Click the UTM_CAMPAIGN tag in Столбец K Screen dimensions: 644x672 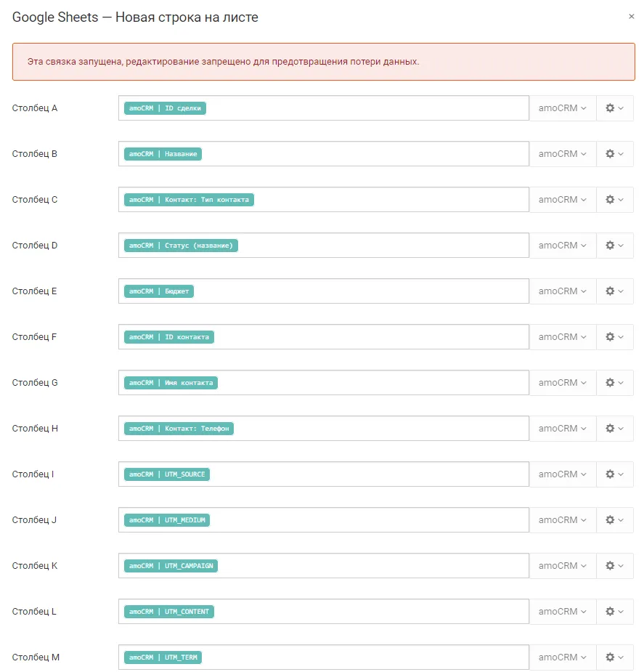point(171,566)
